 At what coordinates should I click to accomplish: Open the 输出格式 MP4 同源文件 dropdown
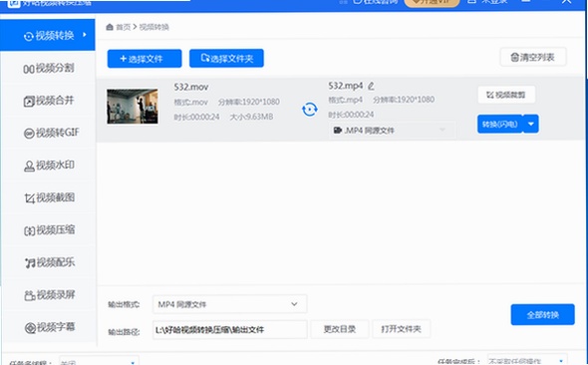[x=229, y=304]
